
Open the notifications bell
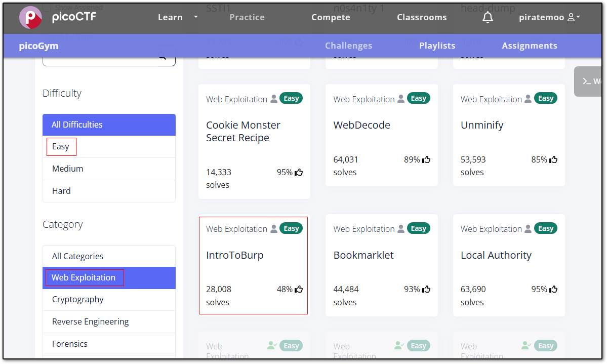tap(488, 17)
